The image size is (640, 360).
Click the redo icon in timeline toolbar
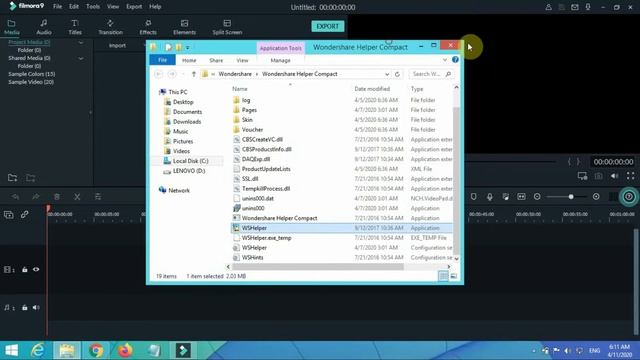(x=36, y=197)
